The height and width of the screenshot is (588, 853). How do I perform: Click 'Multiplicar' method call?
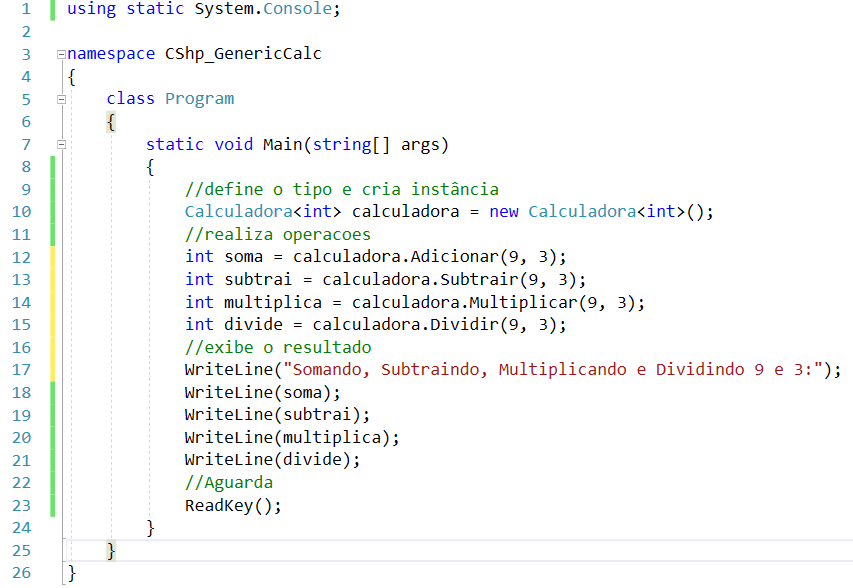[x=523, y=302]
